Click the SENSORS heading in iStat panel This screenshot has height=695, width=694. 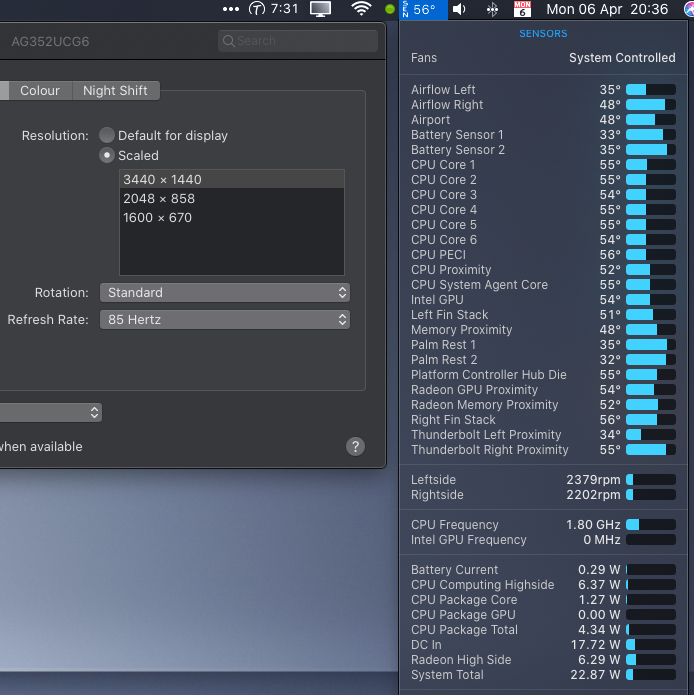pos(543,34)
